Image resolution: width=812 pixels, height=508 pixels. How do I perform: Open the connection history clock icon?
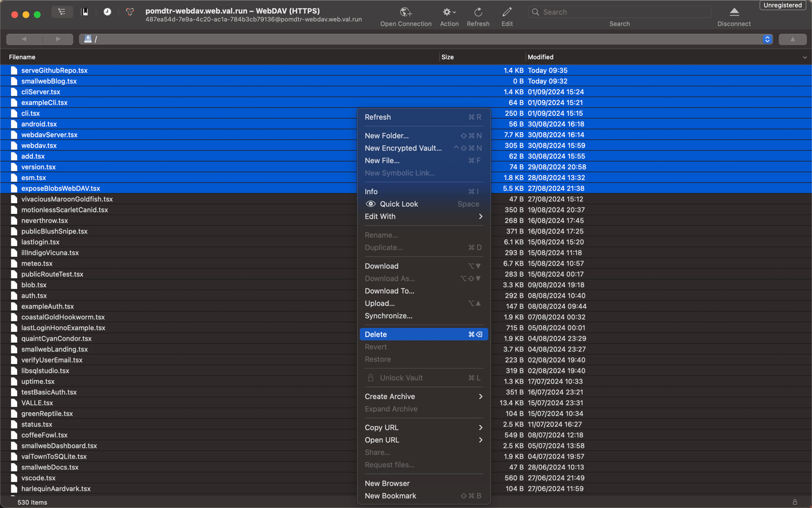(x=107, y=12)
